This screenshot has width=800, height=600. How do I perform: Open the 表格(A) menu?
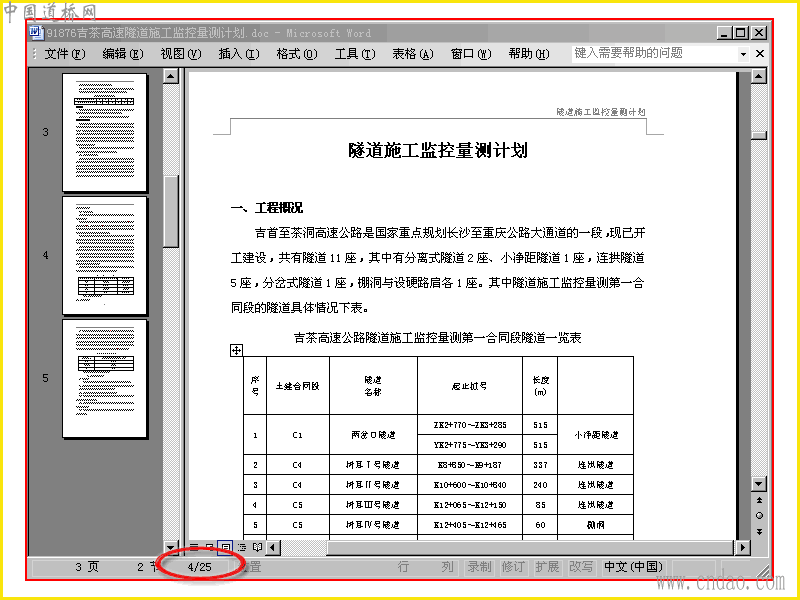coord(413,54)
